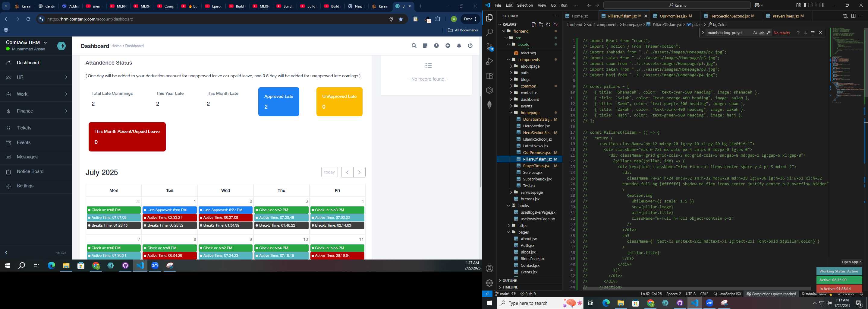Click This Month Absent/Unpaid Leave red card
868x309 pixels.
[127, 137]
